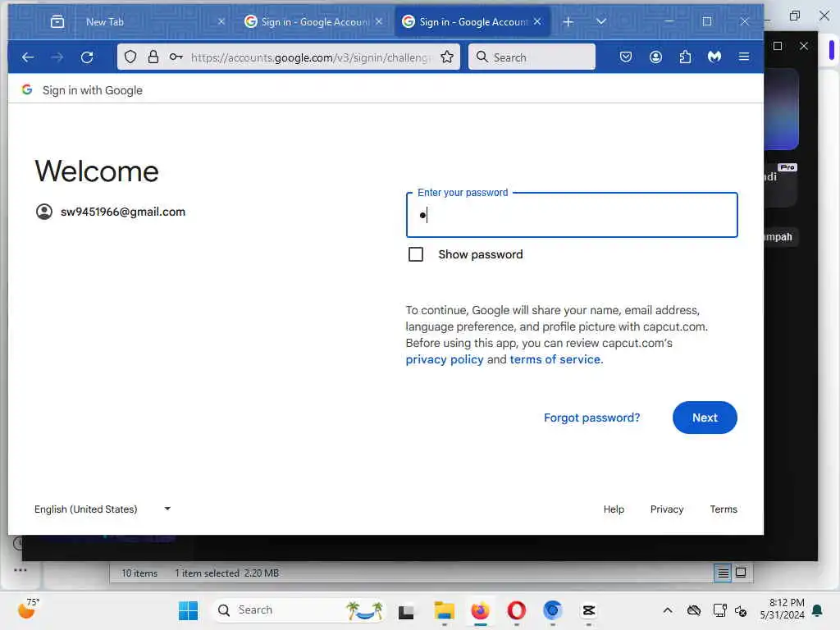Click the Pro badge in CapCut window

787,167
